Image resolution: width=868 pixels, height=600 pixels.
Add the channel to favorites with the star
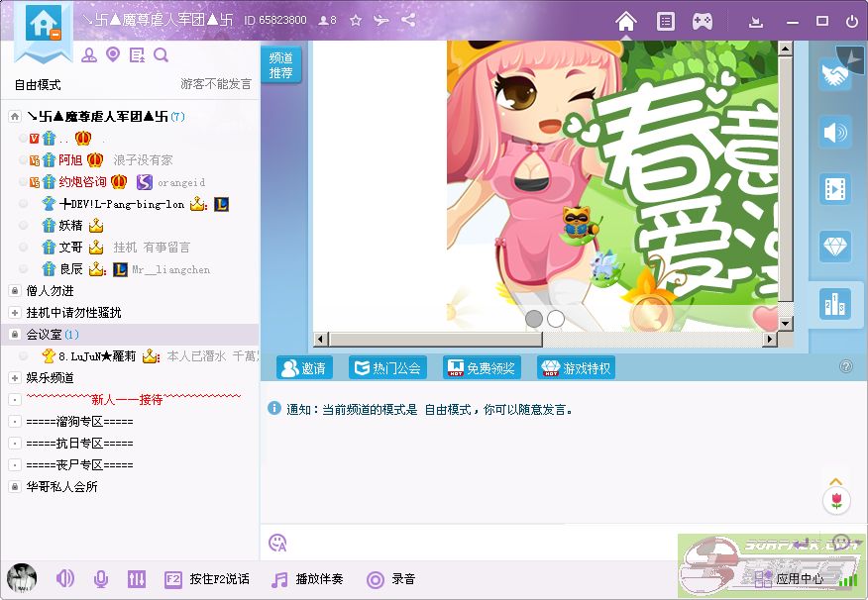point(356,21)
